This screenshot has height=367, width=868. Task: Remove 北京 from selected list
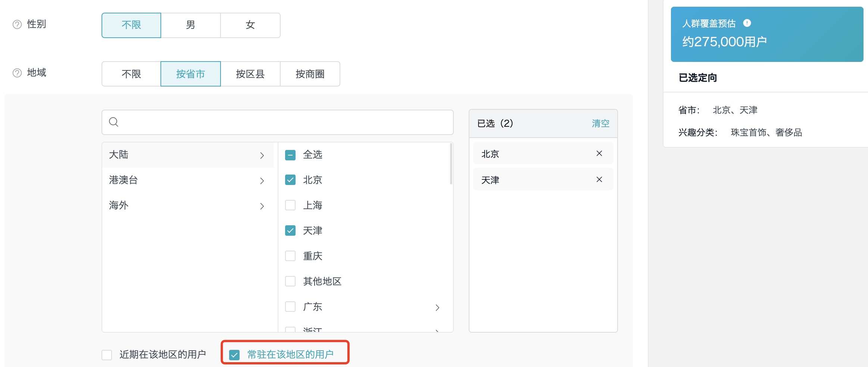pyautogui.click(x=599, y=153)
